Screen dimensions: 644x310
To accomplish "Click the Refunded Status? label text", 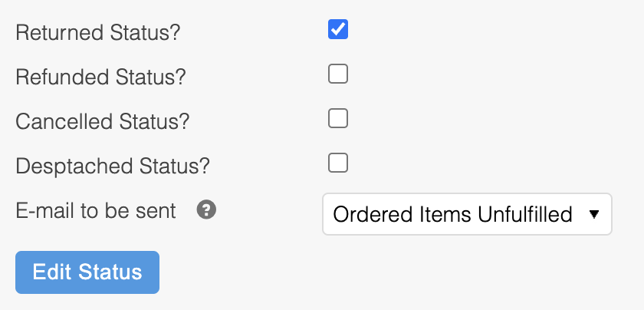I will pyautogui.click(x=100, y=77).
